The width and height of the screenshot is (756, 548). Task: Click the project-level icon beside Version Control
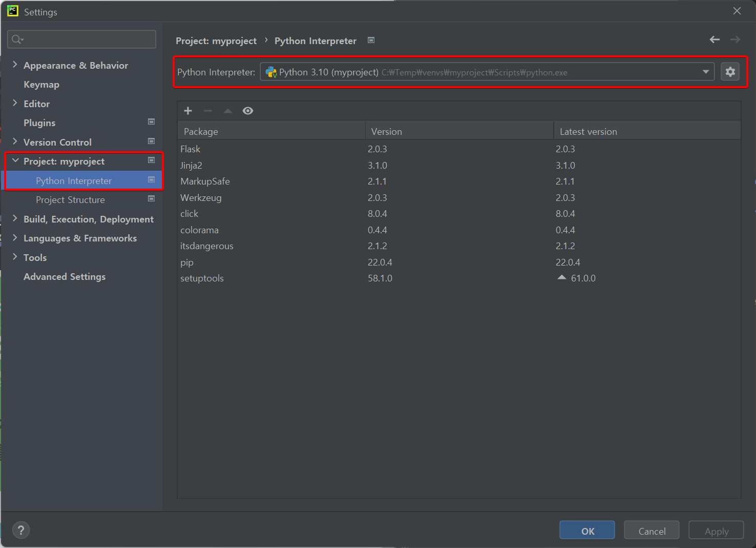[152, 141]
